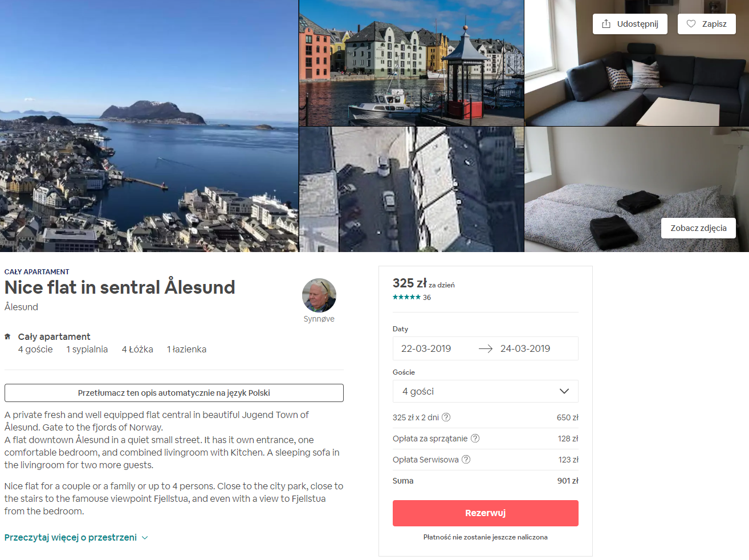This screenshot has height=560, width=749.
Task: Translate description to Polish
Action: (174, 392)
